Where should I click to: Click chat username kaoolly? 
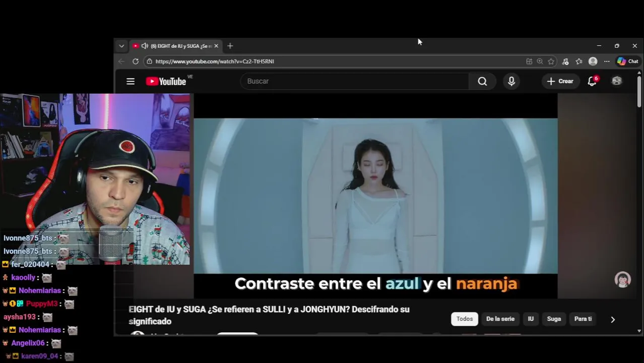(23, 277)
